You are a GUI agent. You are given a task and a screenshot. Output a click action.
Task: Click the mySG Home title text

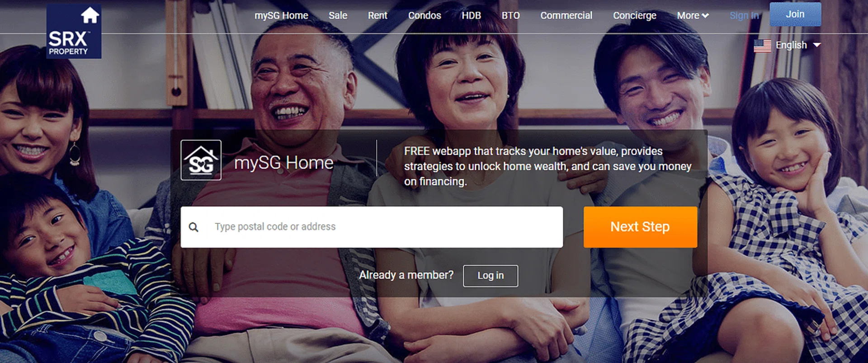pyautogui.click(x=283, y=163)
